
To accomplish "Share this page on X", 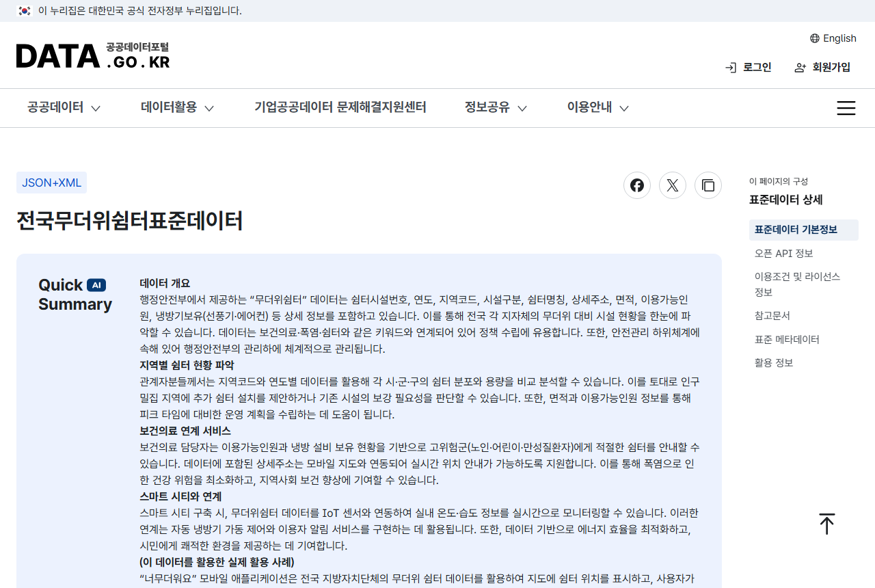I will point(673,185).
